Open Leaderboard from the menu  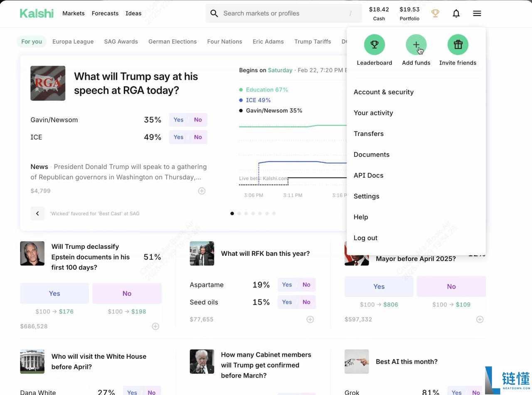click(374, 50)
